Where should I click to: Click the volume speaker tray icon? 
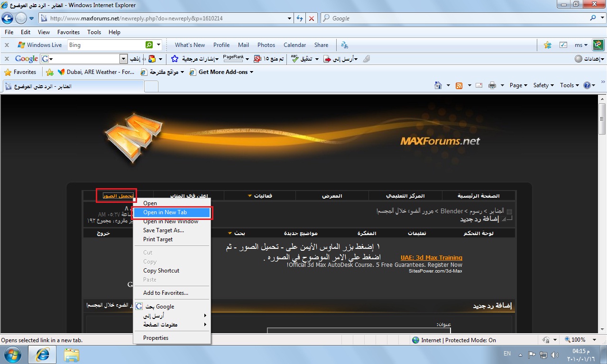555,355
